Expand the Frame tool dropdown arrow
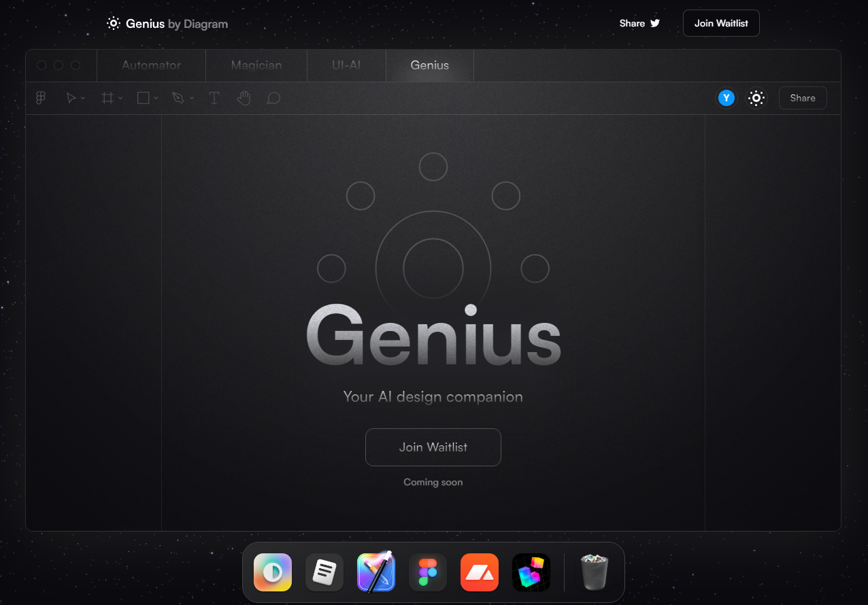 120,99
